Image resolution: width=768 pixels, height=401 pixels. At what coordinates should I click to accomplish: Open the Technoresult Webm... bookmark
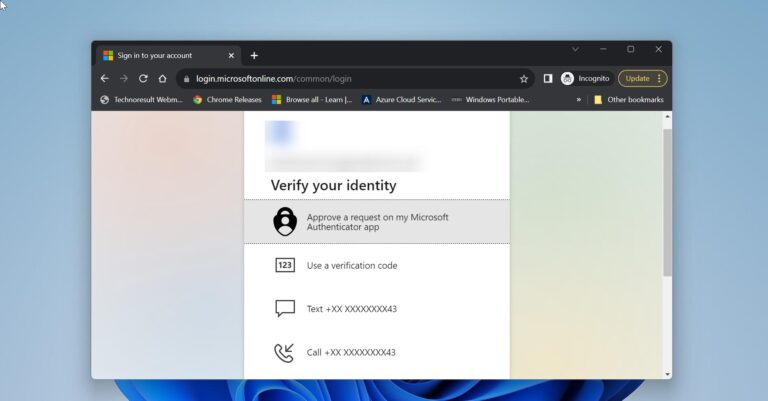pyautogui.click(x=141, y=99)
